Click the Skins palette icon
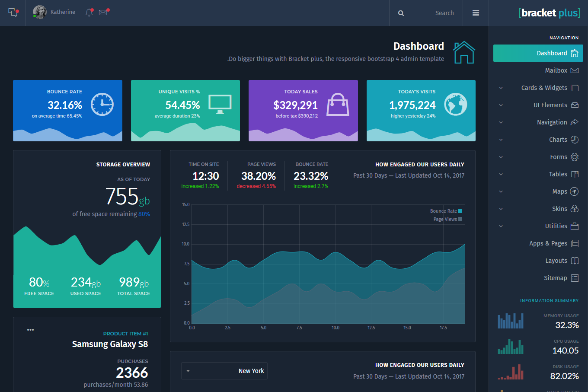This screenshot has height=392, width=588. 575,209
